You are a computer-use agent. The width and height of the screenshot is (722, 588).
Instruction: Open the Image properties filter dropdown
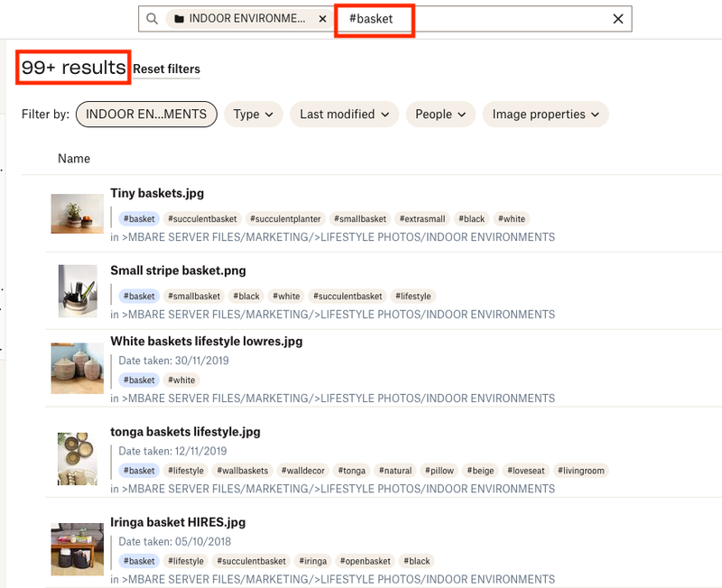pos(546,115)
